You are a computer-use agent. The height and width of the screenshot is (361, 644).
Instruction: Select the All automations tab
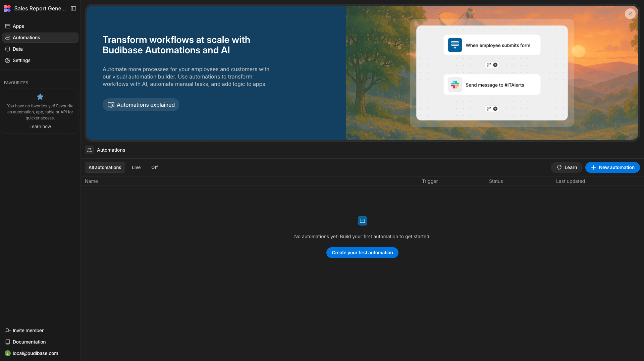click(x=105, y=167)
